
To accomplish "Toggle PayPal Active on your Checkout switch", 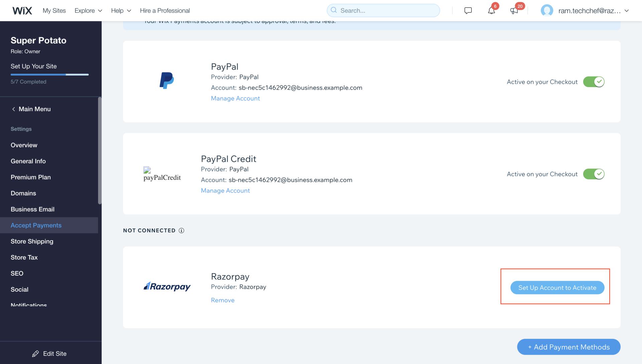I will pos(594,81).
